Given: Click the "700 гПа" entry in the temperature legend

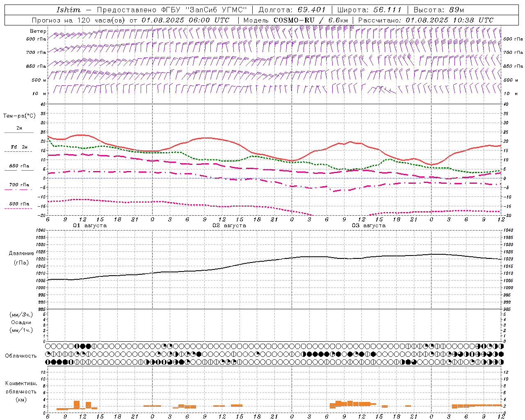Looking at the screenshot, I should click(19, 185).
